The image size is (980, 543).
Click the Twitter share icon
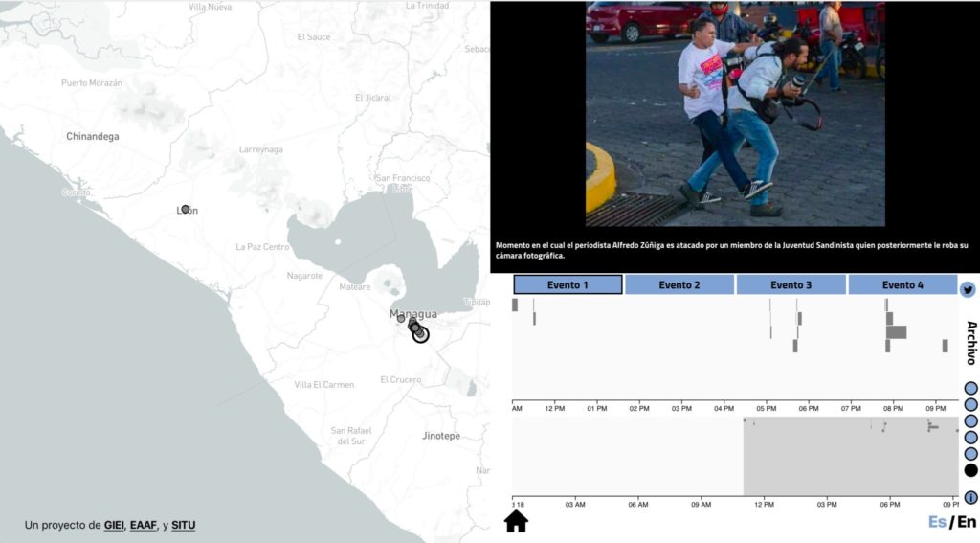[968, 290]
